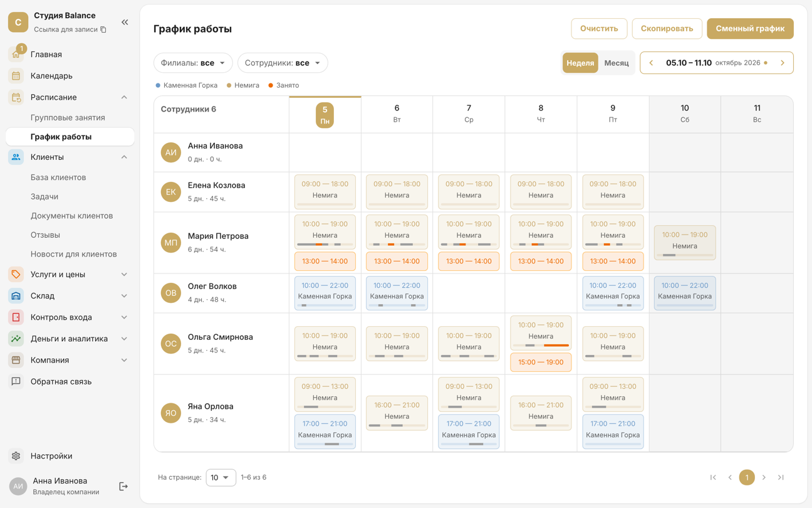Viewport: 812px width, 508px height.
Task: Open the Филиалы filter dropdown
Action: 193,63
